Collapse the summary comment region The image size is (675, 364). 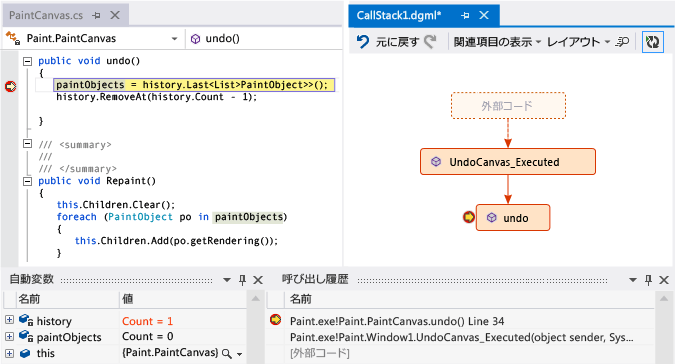27,144
